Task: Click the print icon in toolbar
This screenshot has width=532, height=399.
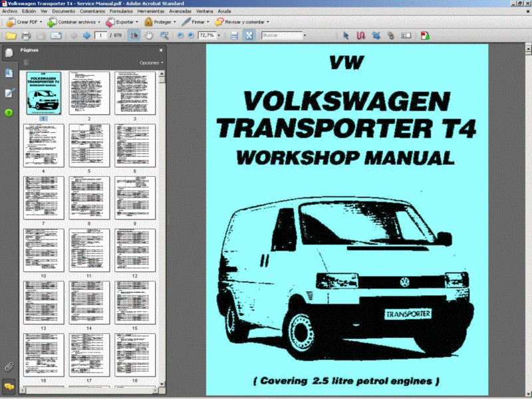Action: [x=26, y=36]
